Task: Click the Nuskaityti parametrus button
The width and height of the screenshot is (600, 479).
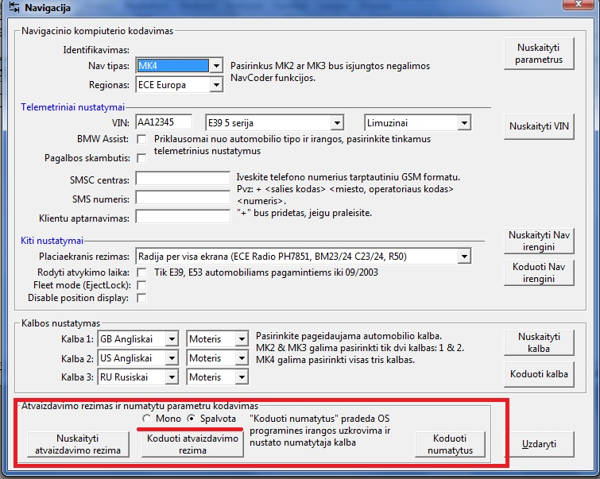Action: click(540, 53)
